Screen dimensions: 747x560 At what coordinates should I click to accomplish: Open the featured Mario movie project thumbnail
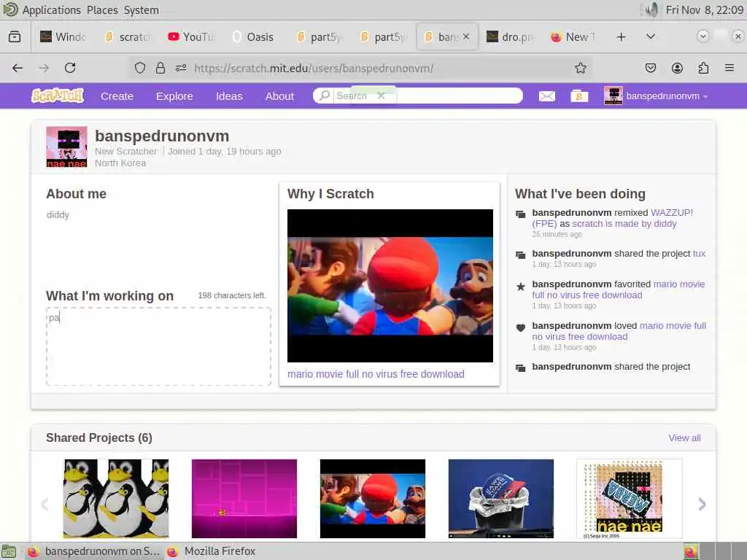390,286
